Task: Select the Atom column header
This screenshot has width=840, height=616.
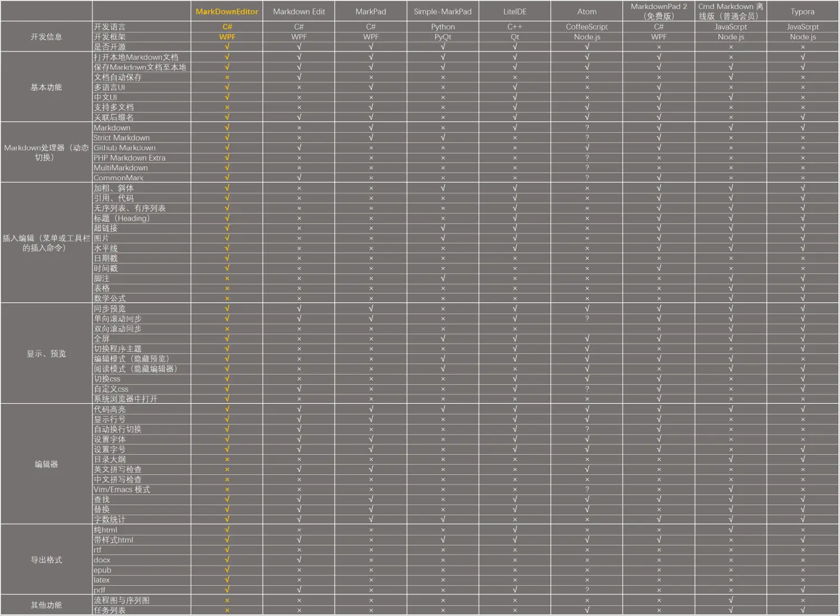Action: pos(587,11)
